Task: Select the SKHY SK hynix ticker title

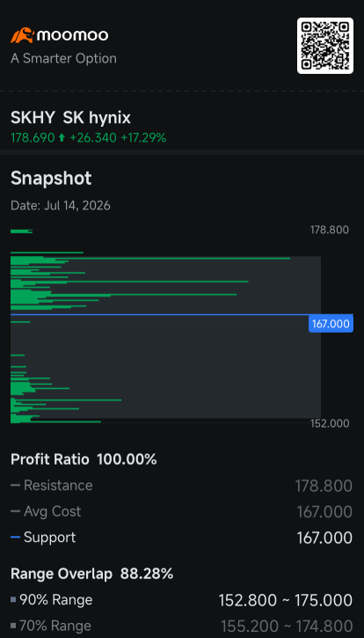Action: coord(70,118)
